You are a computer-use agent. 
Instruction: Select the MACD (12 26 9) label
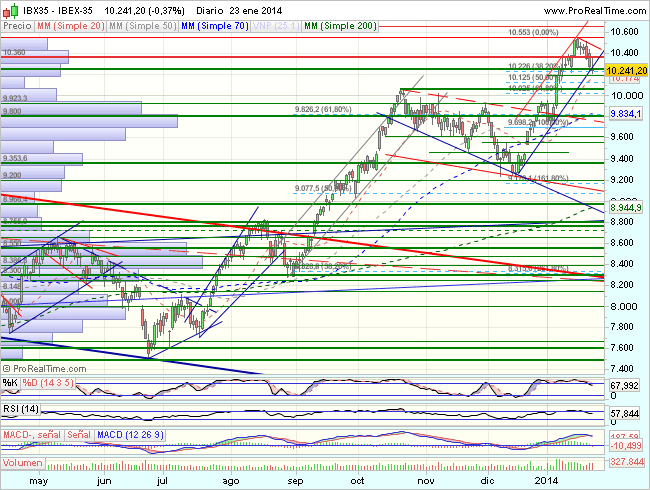point(130,435)
